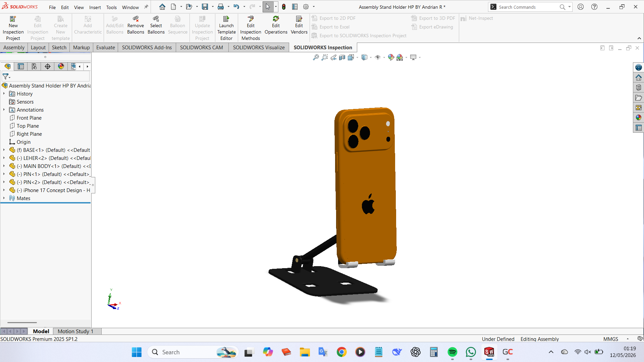Screen dimensions: 644x362
Task: Open the File Explorer task pane
Action: coord(639,98)
